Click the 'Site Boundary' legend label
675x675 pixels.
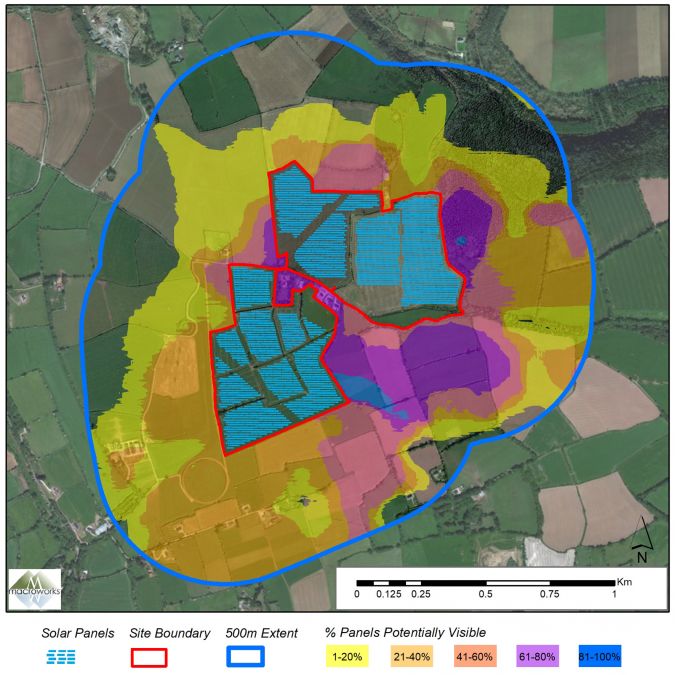[170, 633]
